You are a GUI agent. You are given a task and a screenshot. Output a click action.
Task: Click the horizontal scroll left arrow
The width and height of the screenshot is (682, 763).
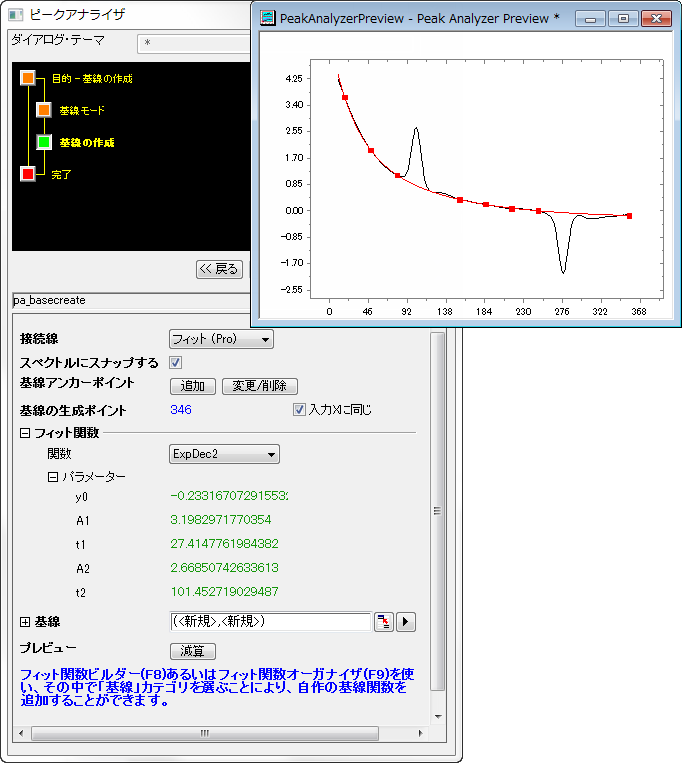point(21,733)
